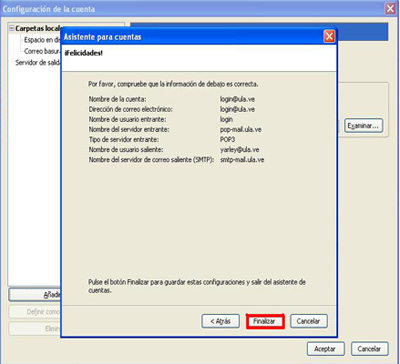Click the Nombre de usuario entrante label
Image resolution: width=400 pixels, height=364 pixels.
click(127, 119)
